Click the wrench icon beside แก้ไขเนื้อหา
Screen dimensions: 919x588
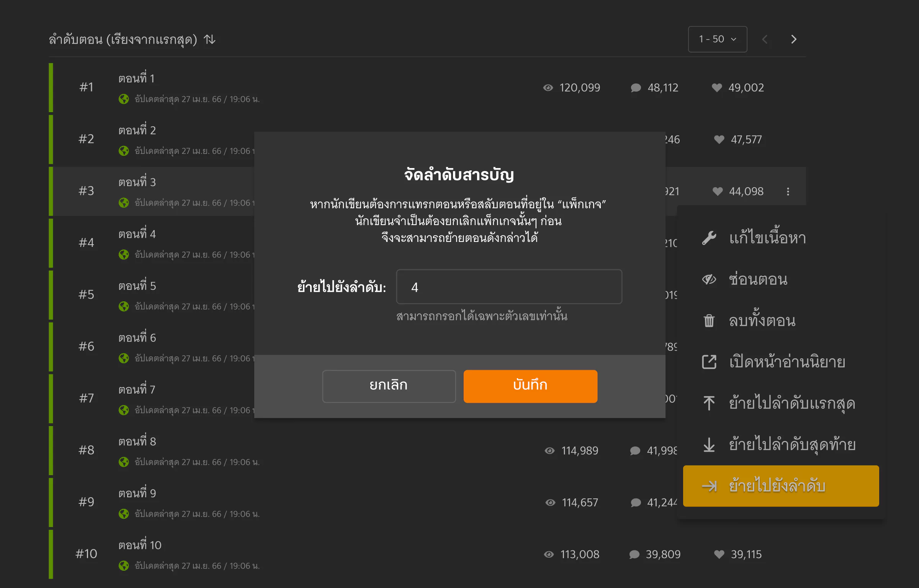[709, 238]
